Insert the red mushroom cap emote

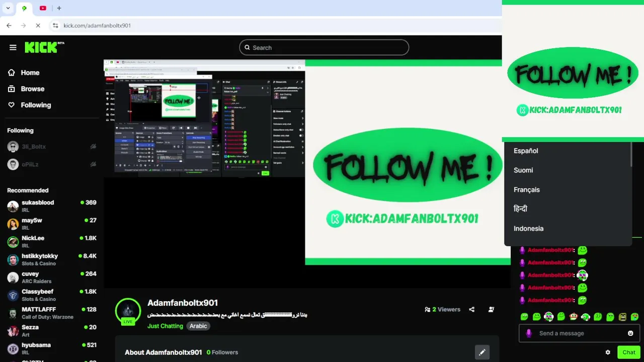click(573, 317)
